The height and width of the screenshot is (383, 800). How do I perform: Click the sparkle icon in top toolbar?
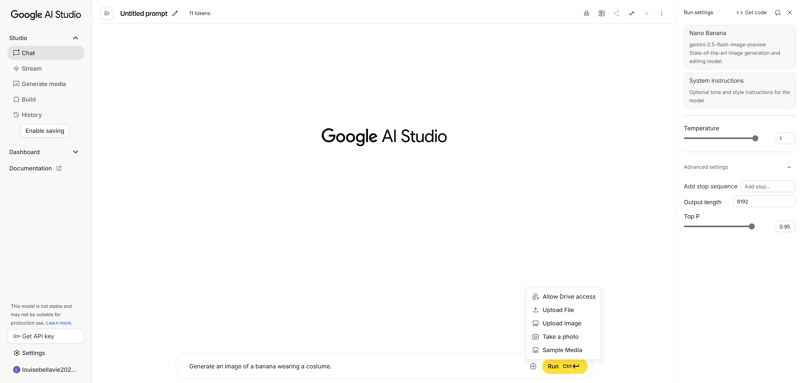(x=632, y=13)
